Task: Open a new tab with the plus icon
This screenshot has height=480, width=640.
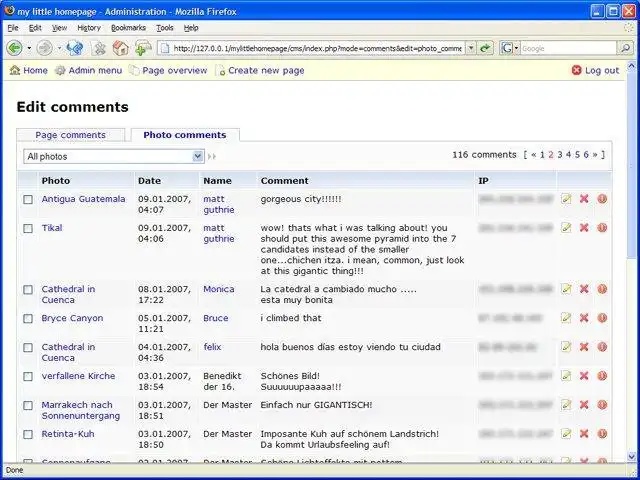Action: coord(142,48)
